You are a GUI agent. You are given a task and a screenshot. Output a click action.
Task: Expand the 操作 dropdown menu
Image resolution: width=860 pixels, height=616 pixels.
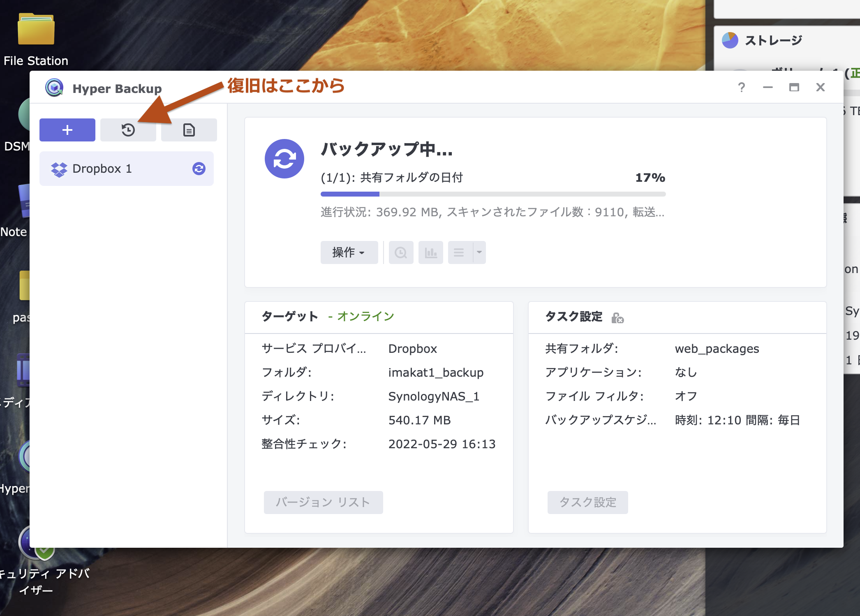(x=349, y=252)
